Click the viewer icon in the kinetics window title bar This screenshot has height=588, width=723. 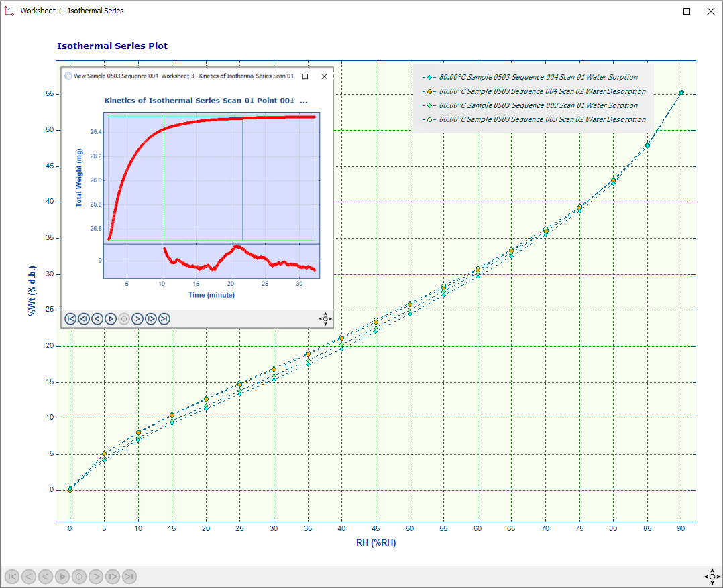tap(69, 76)
